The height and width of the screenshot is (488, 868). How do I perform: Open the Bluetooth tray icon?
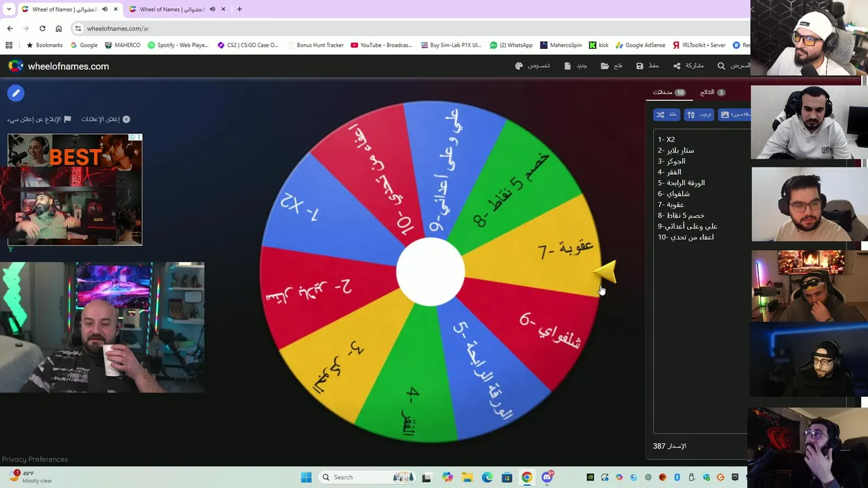pyautogui.click(x=677, y=477)
